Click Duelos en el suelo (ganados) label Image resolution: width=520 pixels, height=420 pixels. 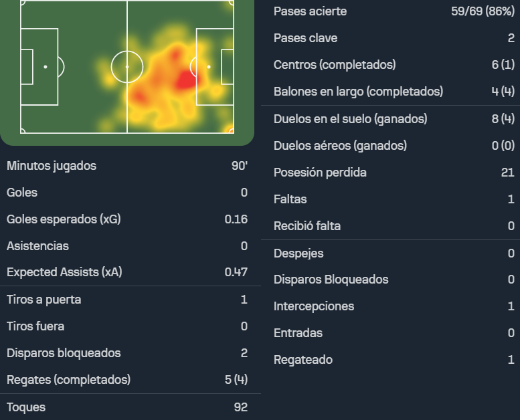click(351, 118)
